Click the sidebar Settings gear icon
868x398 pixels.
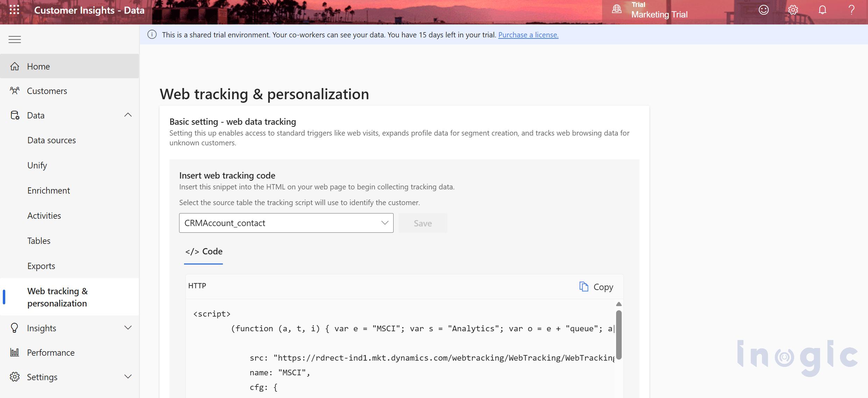point(15,377)
